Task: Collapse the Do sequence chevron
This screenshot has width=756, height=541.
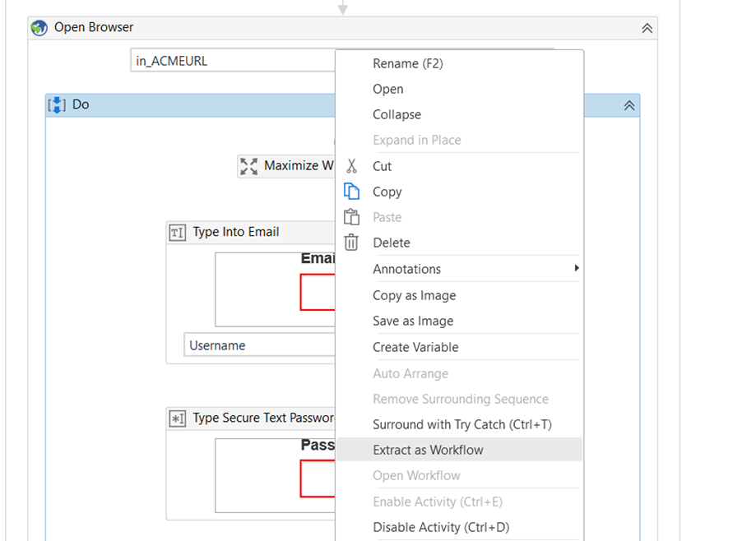Action: 629,105
